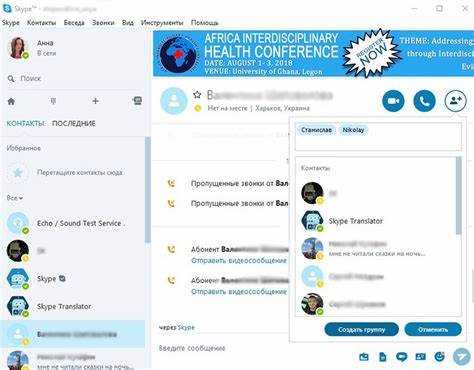Open the Контакты menu
474x370 pixels.
[x=41, y=23]
